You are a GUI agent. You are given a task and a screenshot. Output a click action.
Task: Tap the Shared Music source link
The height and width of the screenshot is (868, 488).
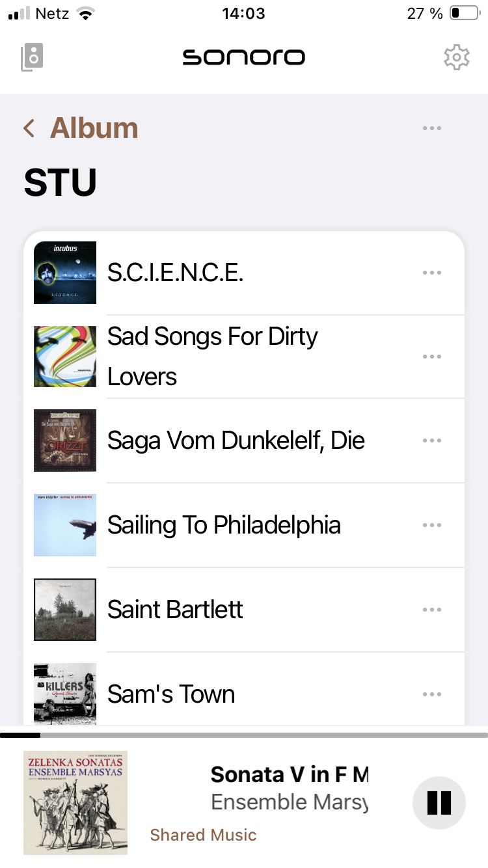pos(203,835)
